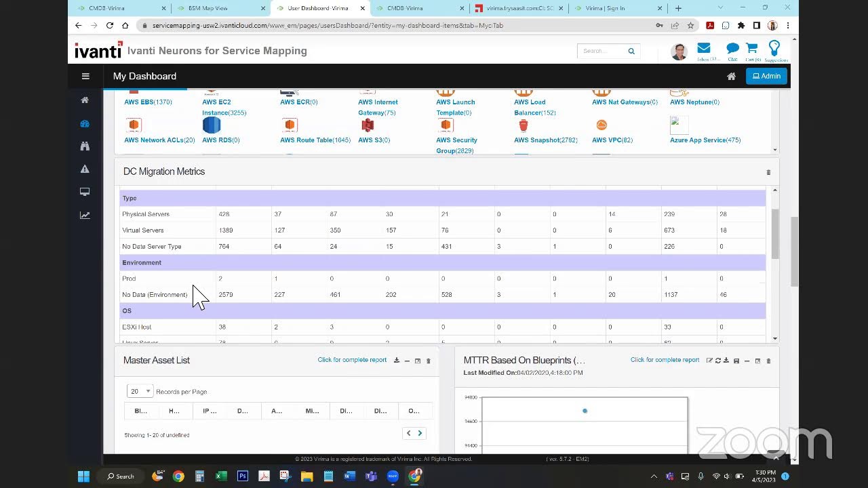The image size is (868, 488).
Task: Go to previous page of Master Asset List
Action: point(408,434)
